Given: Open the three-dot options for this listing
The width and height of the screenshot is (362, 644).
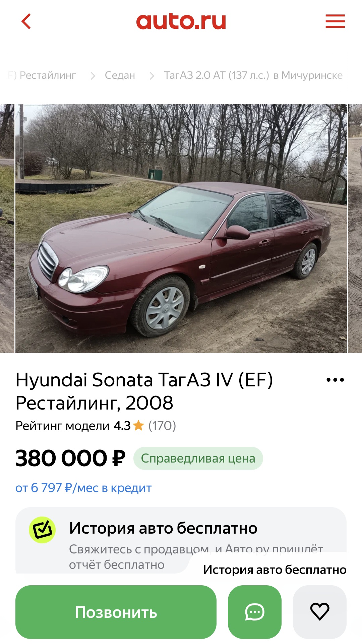Looking at the screenshot, I should [x=335, y=380].
